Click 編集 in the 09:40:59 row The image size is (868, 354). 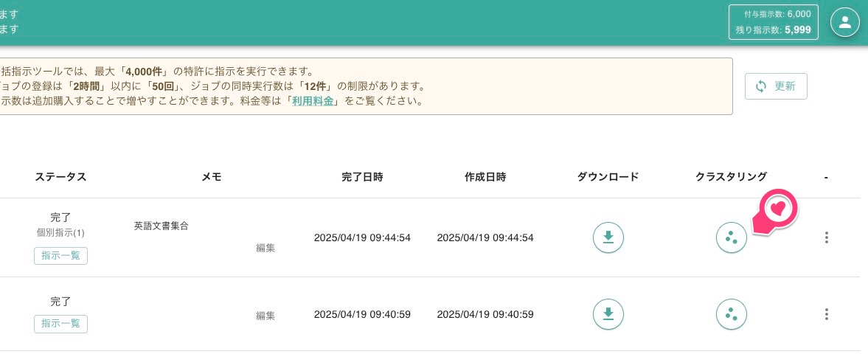(265, 316)
